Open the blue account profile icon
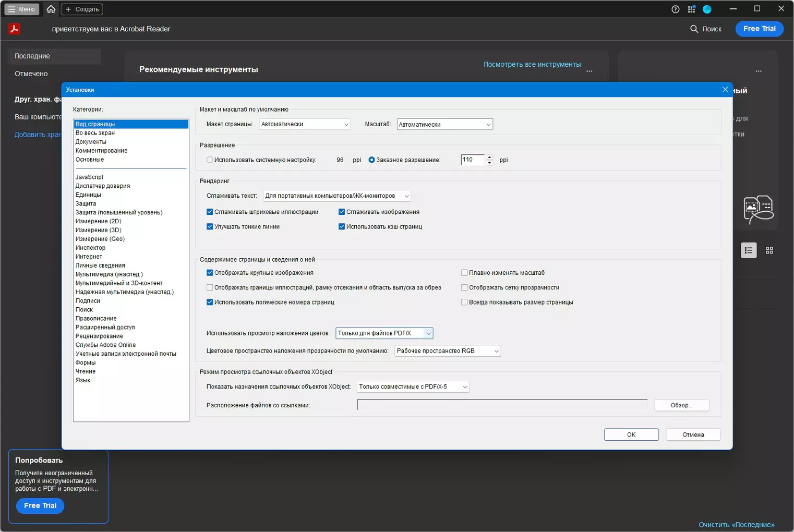This screenshot has height=532, width=794. 707,9
